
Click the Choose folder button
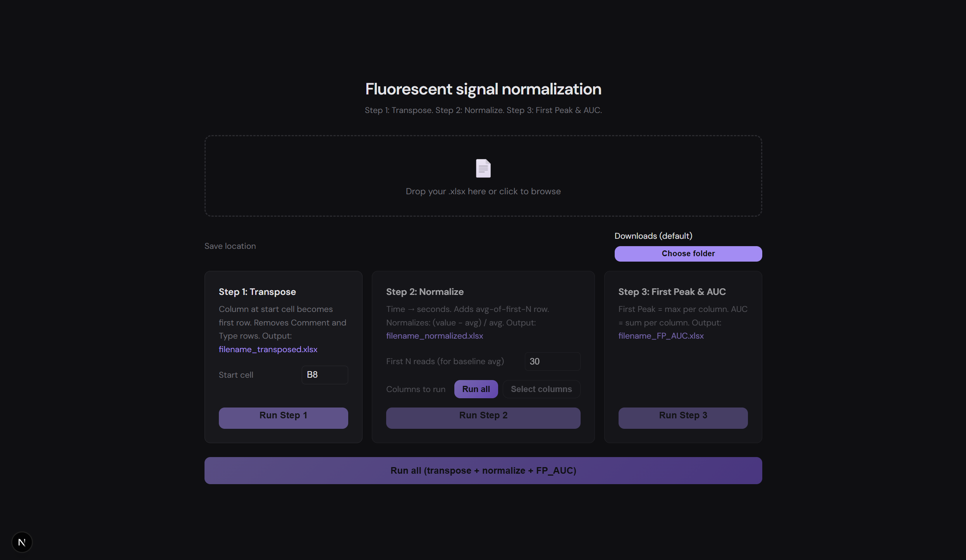[688, 253]
